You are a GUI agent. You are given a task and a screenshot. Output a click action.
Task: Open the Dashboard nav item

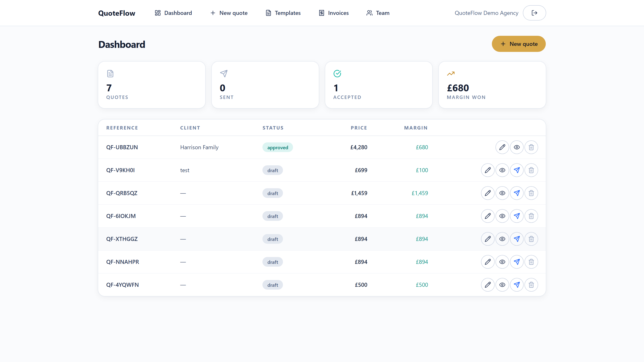[173, 13]
